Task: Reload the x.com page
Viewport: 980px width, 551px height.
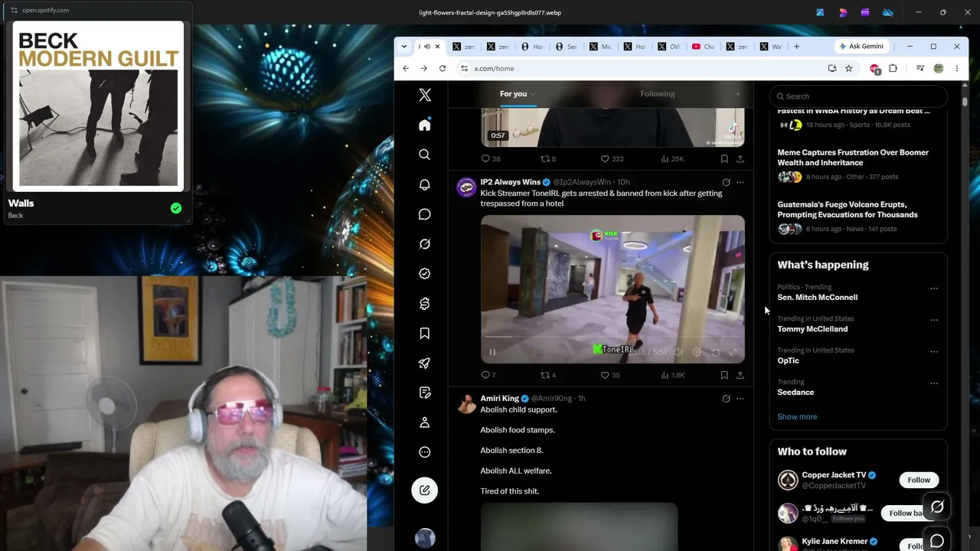Action: pyautogui.click(x=443, y=69)
